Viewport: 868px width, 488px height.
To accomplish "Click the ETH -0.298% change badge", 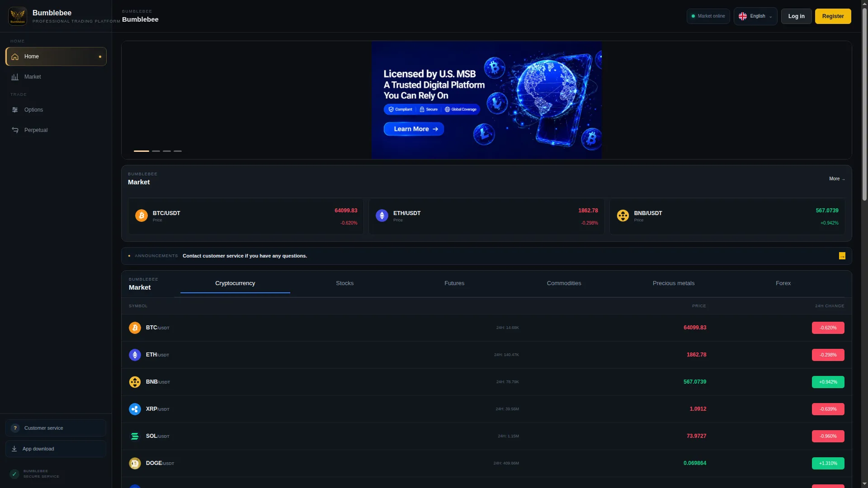I will point(828,355).
